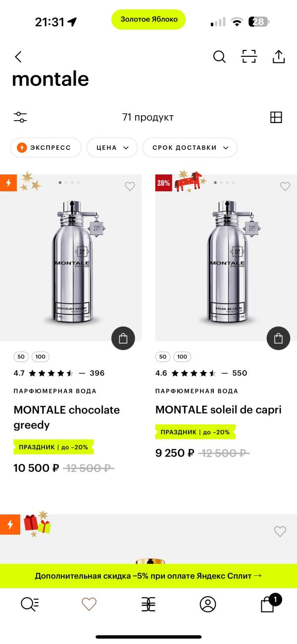The image size is (297, 644).
Task: Select 100 ml size for soleil de capri
Action: pos(182,356)
